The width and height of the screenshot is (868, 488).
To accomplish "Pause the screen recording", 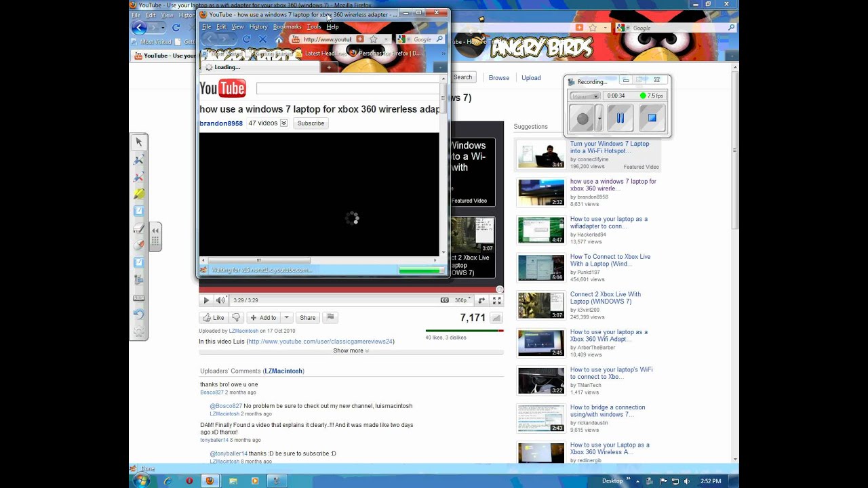I will 620,118.
